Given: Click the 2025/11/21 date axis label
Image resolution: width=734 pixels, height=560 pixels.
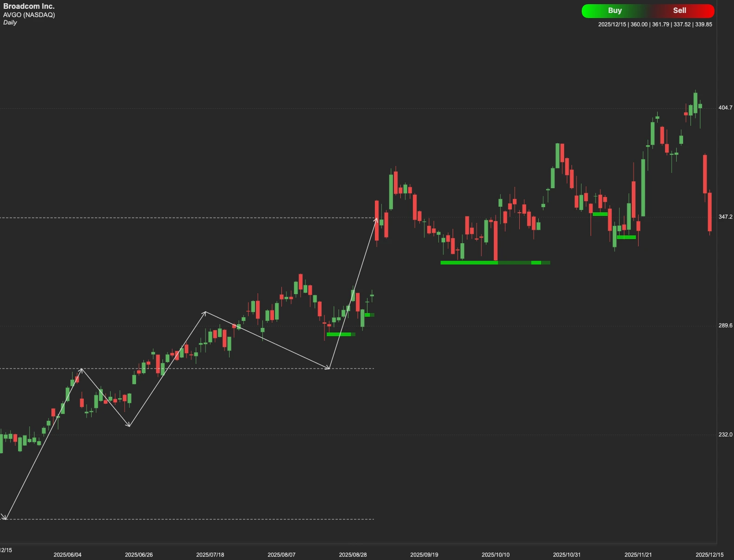Looking at the screenshot, I should point(638,555).
